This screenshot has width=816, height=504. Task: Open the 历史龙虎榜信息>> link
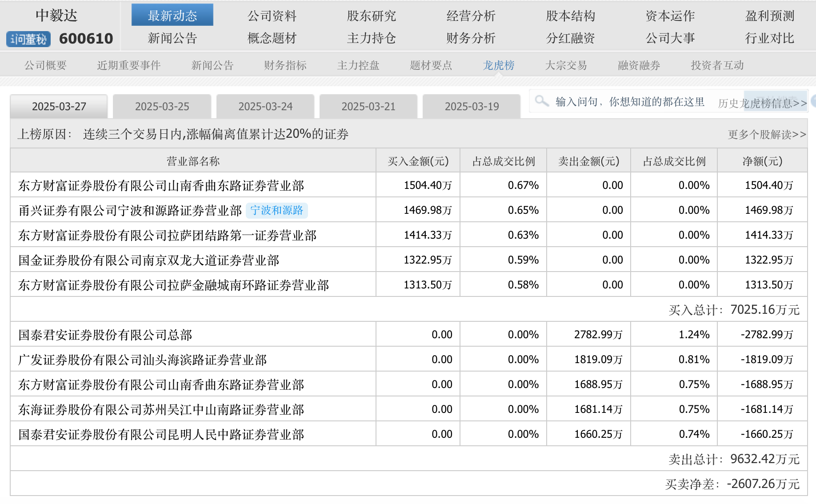point(762,104)
